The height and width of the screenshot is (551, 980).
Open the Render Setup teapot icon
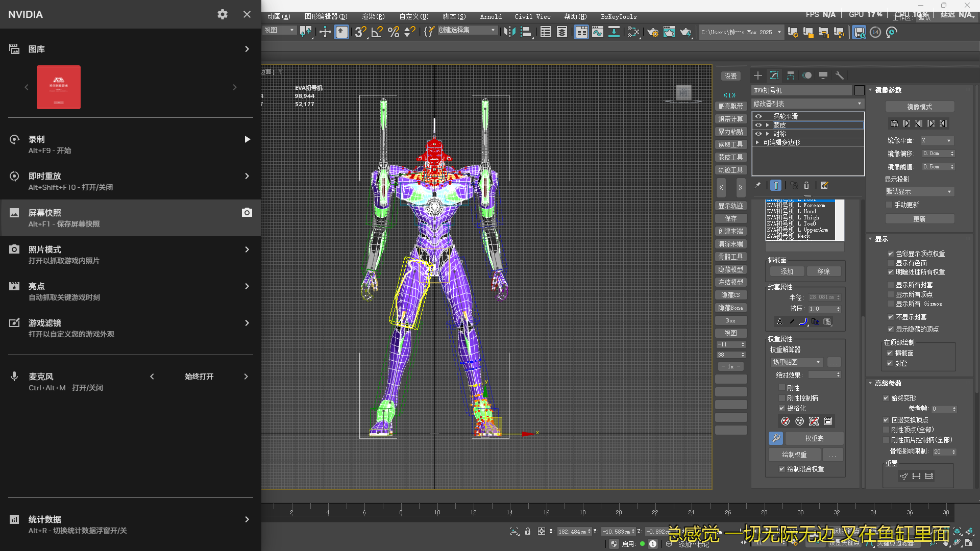click(653, 32)
